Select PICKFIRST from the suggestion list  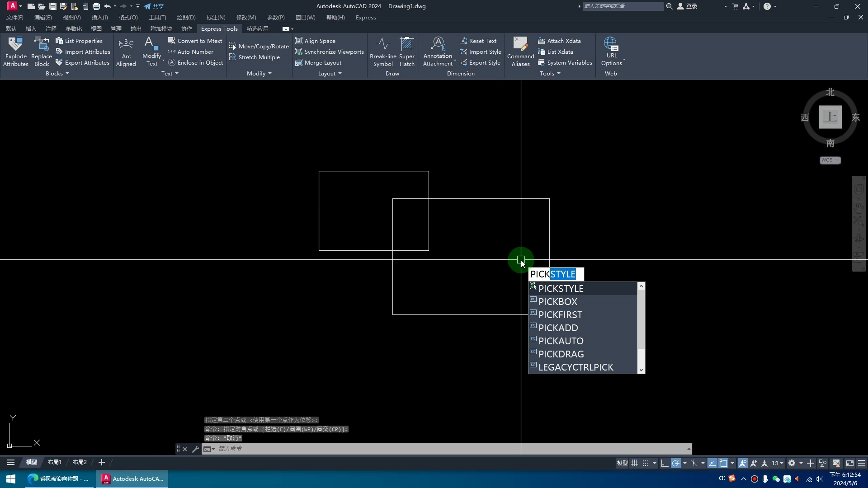click(x=560, y=315)
